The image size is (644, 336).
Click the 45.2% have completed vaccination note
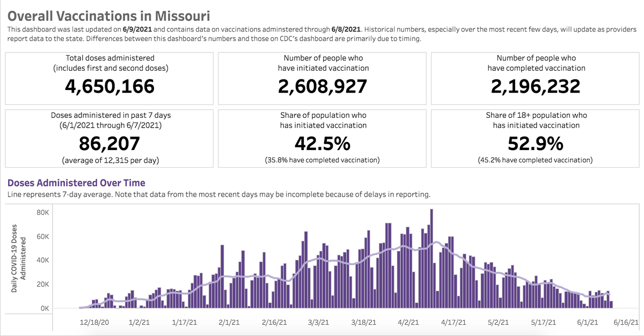536,160
